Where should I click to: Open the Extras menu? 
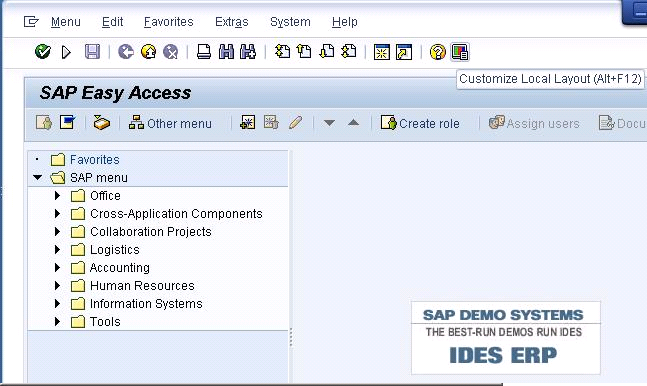(231, 22)
